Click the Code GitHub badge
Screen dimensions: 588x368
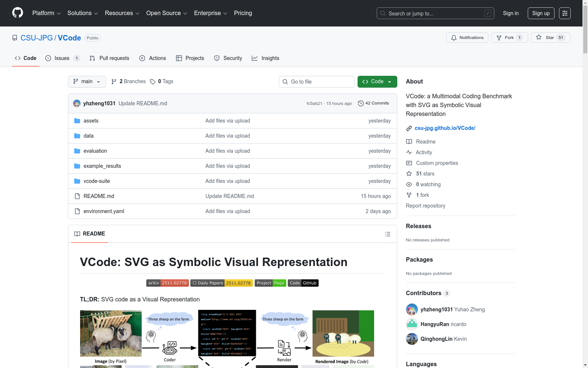click(x=303, y=283)
